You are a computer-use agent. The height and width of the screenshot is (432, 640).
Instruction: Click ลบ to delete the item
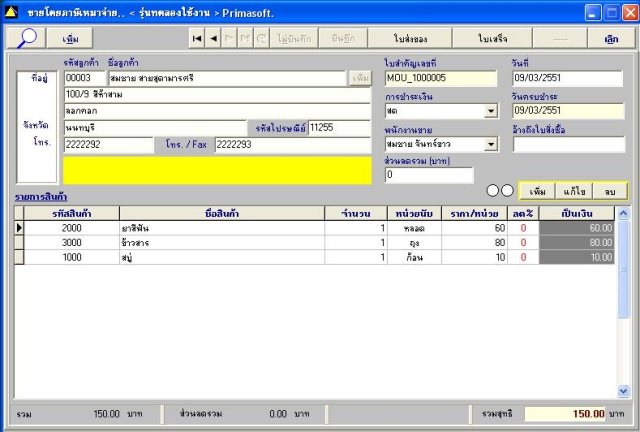point(609,190)
